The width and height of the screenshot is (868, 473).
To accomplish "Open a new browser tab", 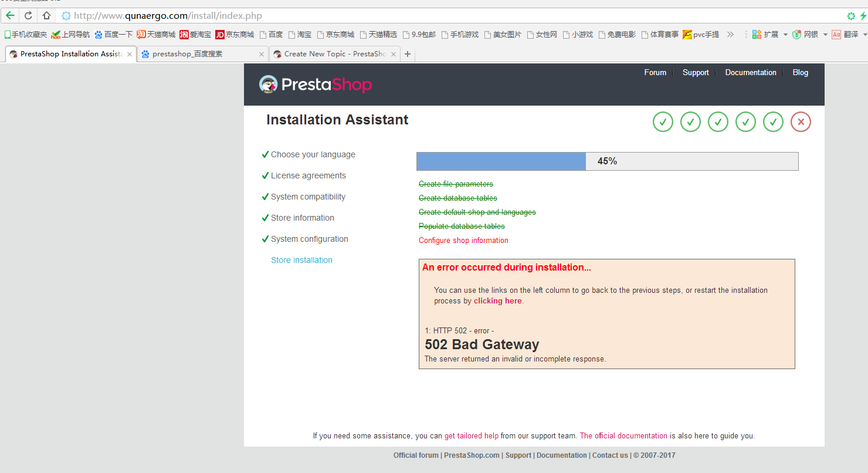I will 408,54.
